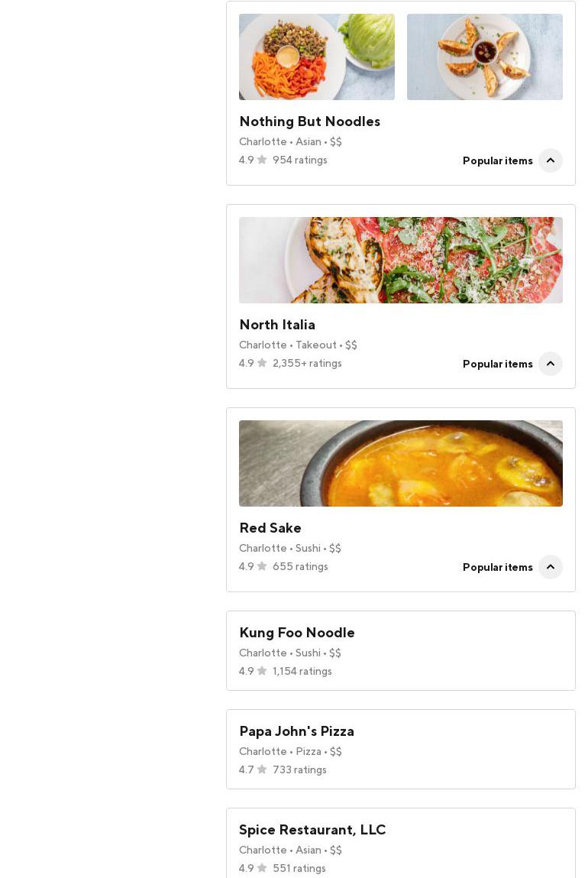This screenshot has height=878, width=588.
Task: Open Nothing But Noodles restaurant title
Action: [309, 121]
